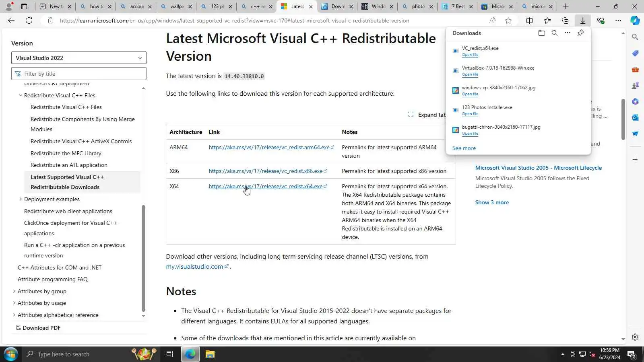Open the downloads folder icon
Viewport: 644px width, 362px height.
(x=542, y=33)
